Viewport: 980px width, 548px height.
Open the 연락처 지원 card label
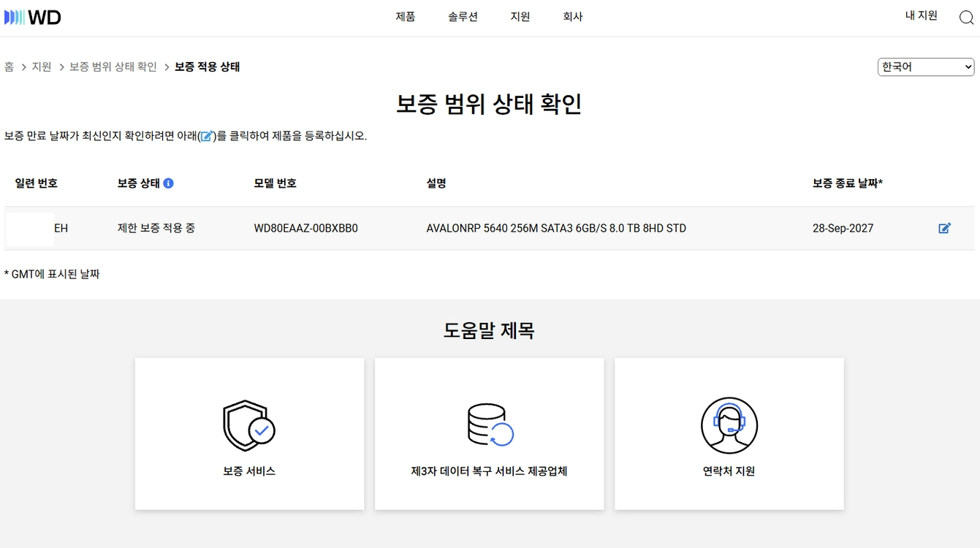tap(729, 471)
